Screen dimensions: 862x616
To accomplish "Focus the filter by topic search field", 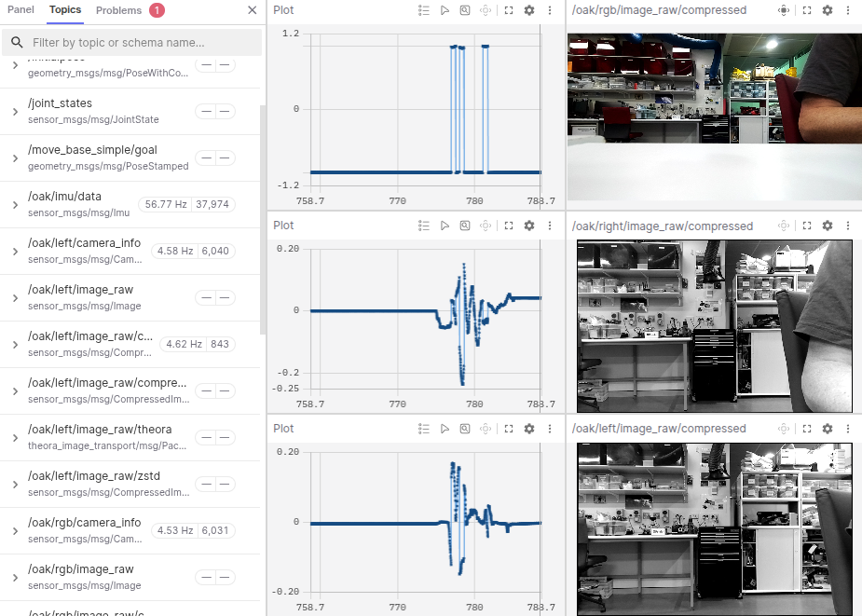I will [140, 43].
